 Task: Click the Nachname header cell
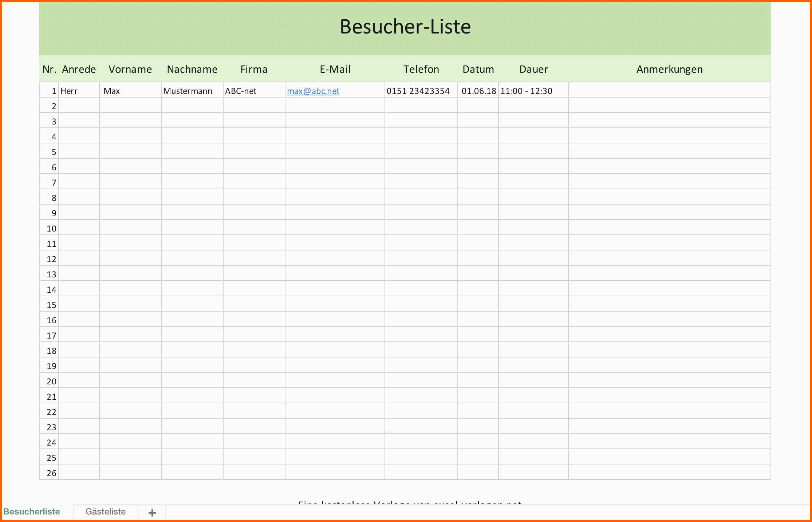click(192, 69)
